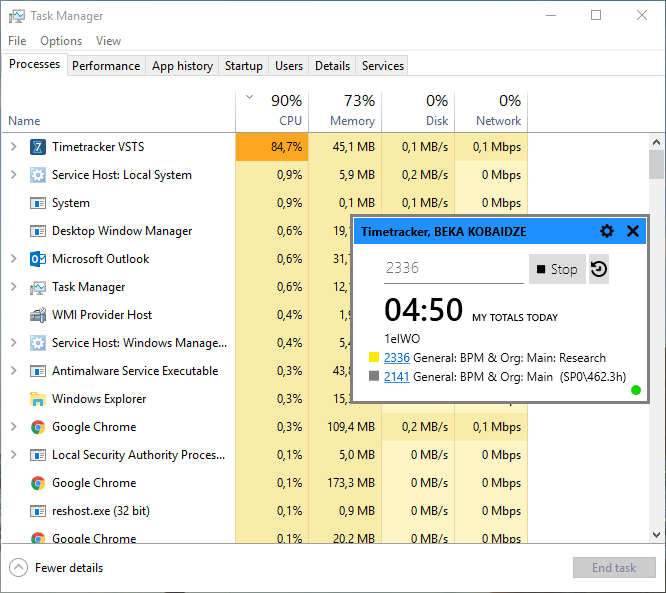
Task: Click the Chrome icon with 173,3 MB memory
Action: pyautogui.click(x=38, y=483)
